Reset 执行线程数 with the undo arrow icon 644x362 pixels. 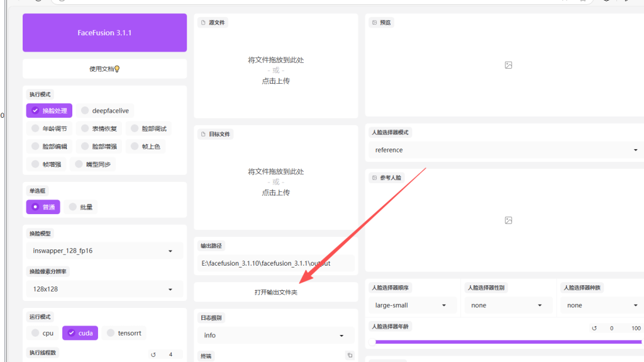(153, 354)
